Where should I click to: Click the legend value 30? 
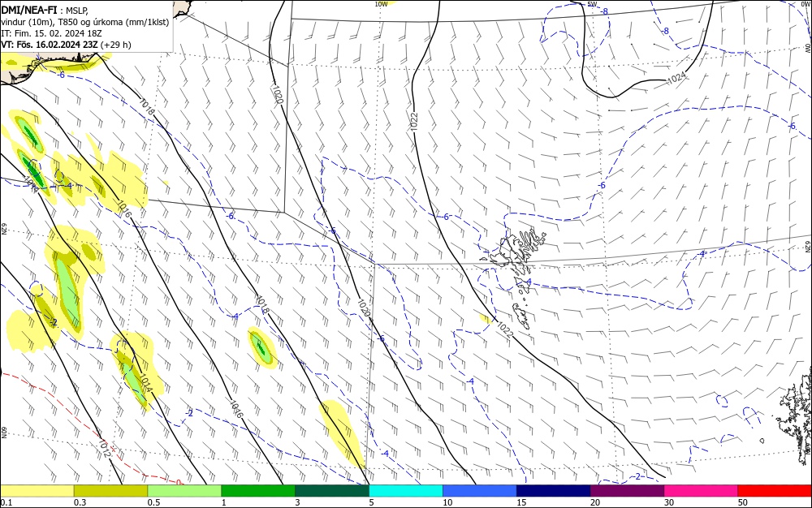[669, 502]
